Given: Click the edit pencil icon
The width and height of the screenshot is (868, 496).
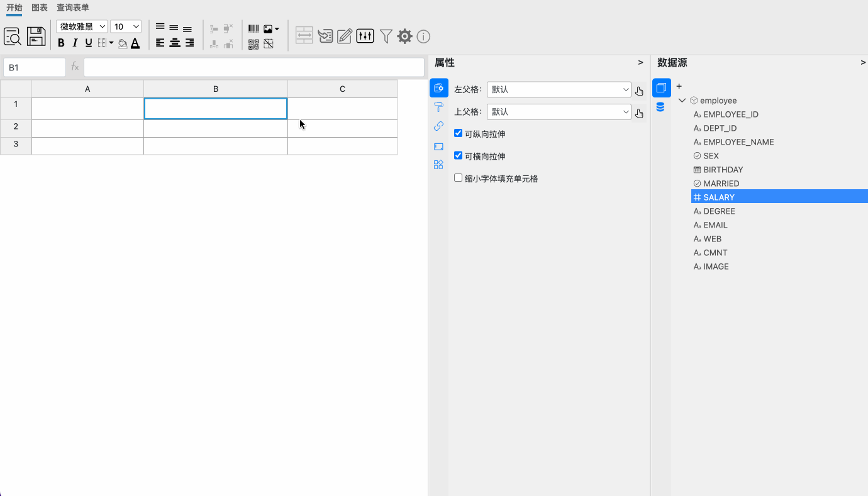Looking at the screenshot, I should pos(345,36).
